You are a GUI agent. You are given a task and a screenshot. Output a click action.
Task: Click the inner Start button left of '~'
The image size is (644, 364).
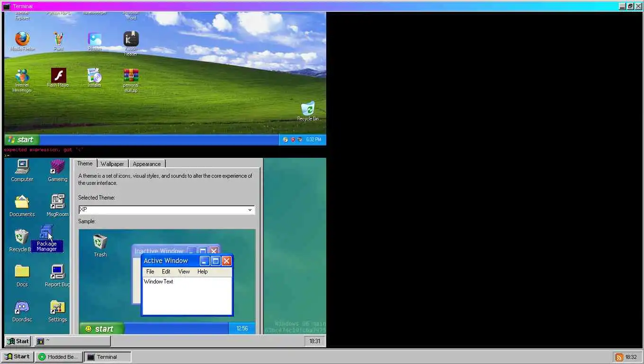(x=18, y=341)
